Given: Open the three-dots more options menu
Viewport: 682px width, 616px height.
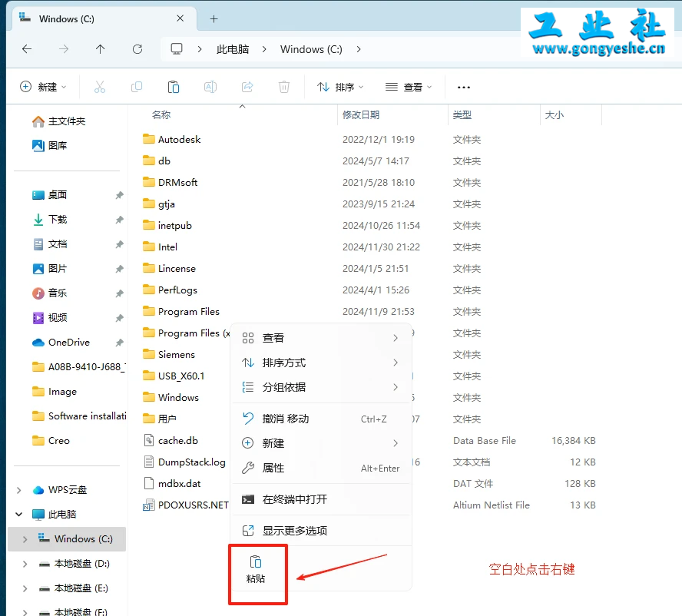Looking at the screenshot, I should tap(464, 87).
